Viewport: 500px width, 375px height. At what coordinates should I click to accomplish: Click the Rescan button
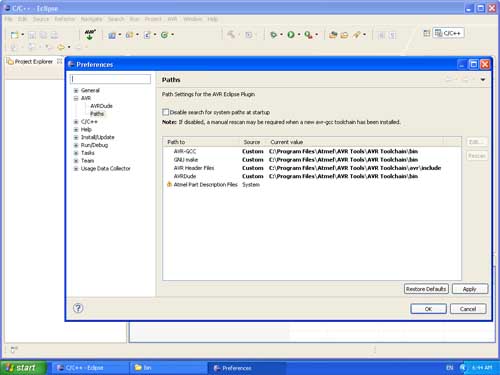[x=477, y=156]
